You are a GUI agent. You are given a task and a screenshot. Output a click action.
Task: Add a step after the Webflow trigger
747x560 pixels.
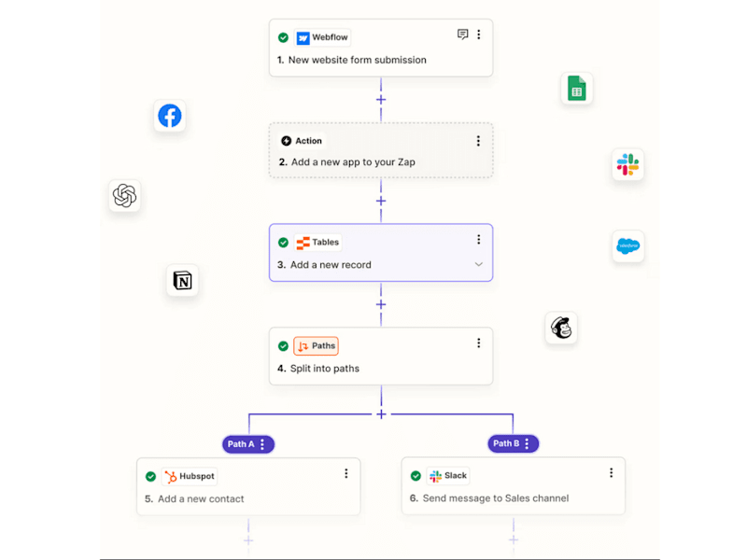[381, 100]
